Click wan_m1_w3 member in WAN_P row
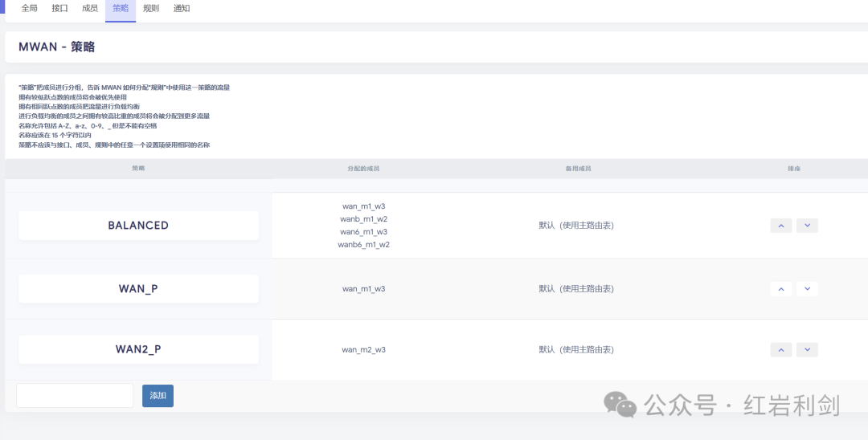The height and width of the screenshot is (440, 868). [364, 288]
